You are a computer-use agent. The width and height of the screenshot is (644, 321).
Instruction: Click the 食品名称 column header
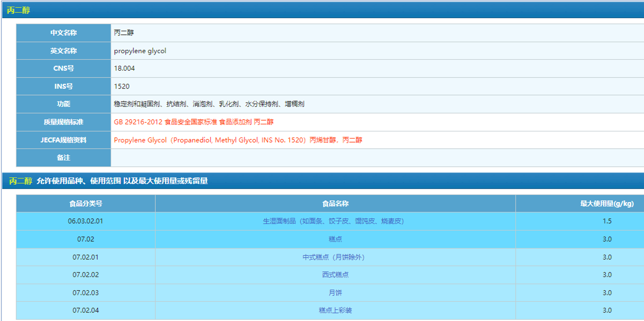335,204
